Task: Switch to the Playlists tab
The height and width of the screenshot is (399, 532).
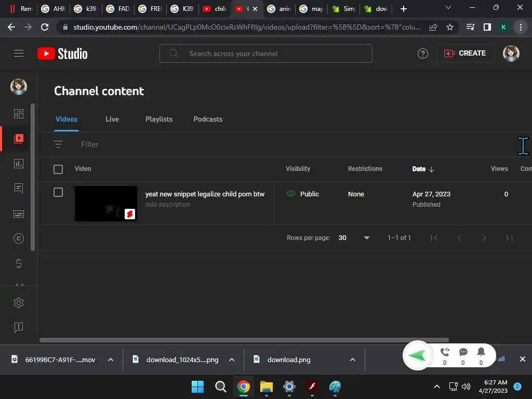Action: [159, 119]
